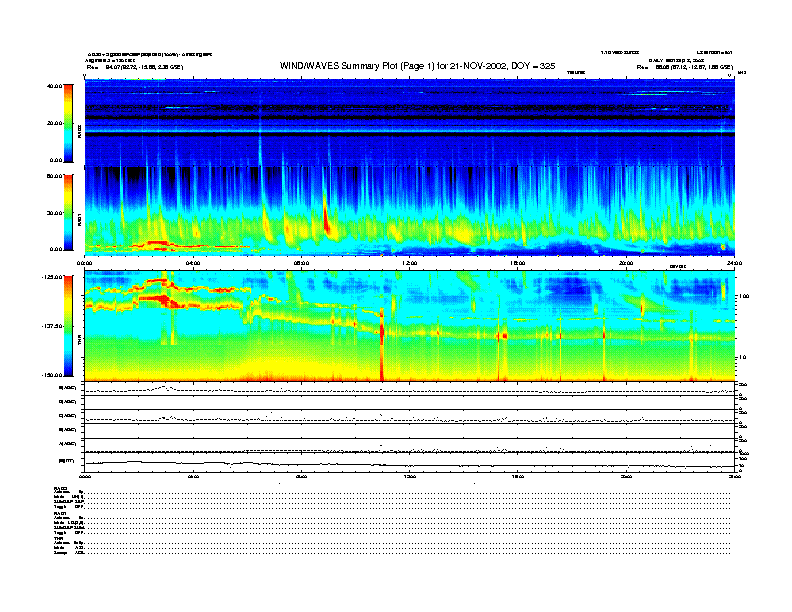Select the -137.50 label on TNR scale
792x612 pixels.
pos(53,326)
